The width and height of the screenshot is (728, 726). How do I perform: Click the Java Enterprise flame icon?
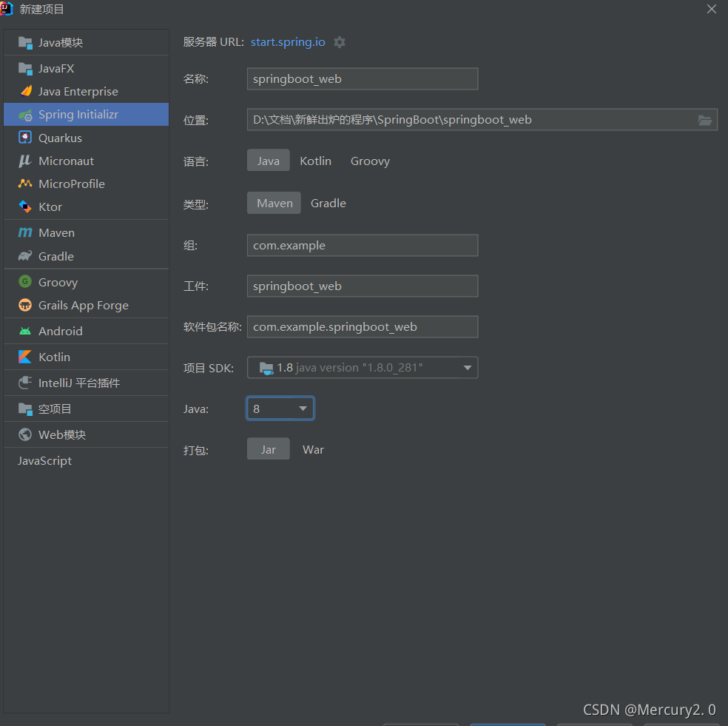tap(26, 91)
